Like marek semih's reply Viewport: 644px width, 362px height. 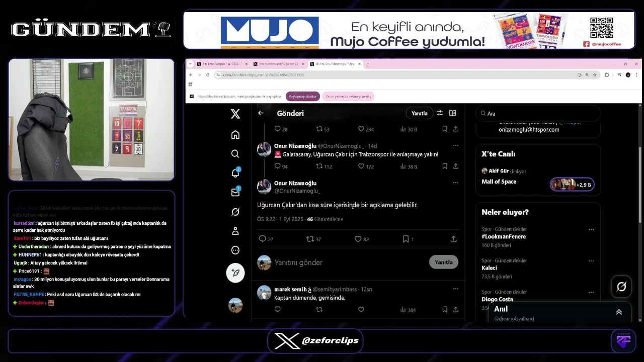click(x=361, y=310)
